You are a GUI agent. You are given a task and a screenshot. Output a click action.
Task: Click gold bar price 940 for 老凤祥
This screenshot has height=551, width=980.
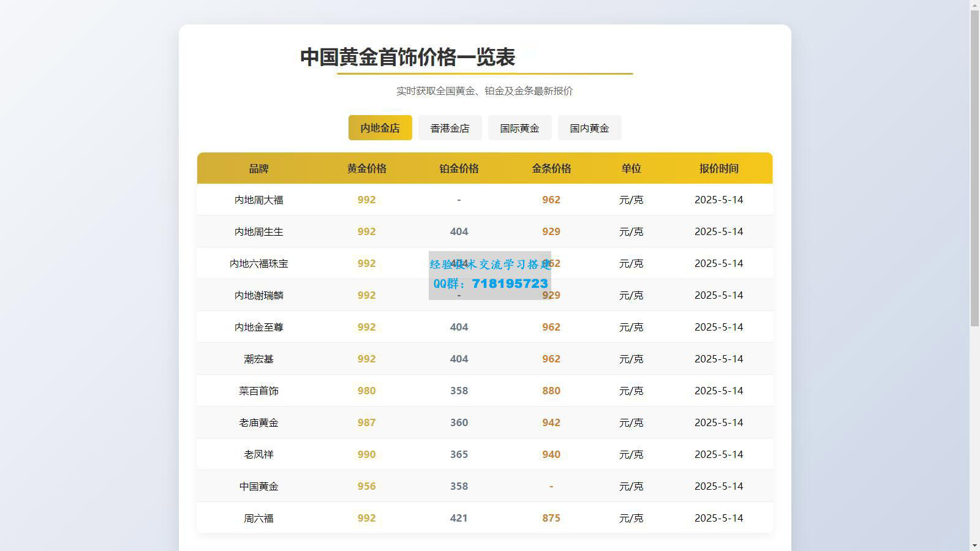551,454
